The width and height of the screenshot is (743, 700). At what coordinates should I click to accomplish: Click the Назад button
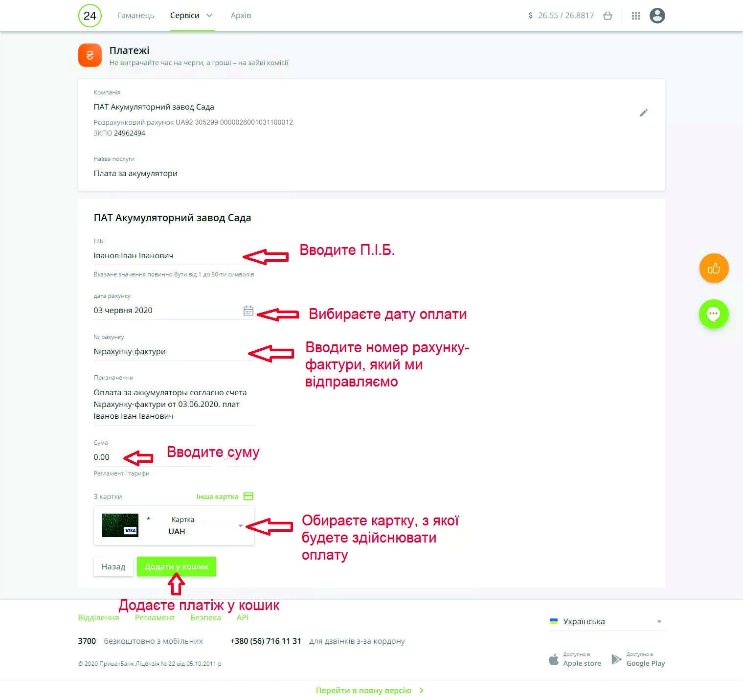pos(113,566)
